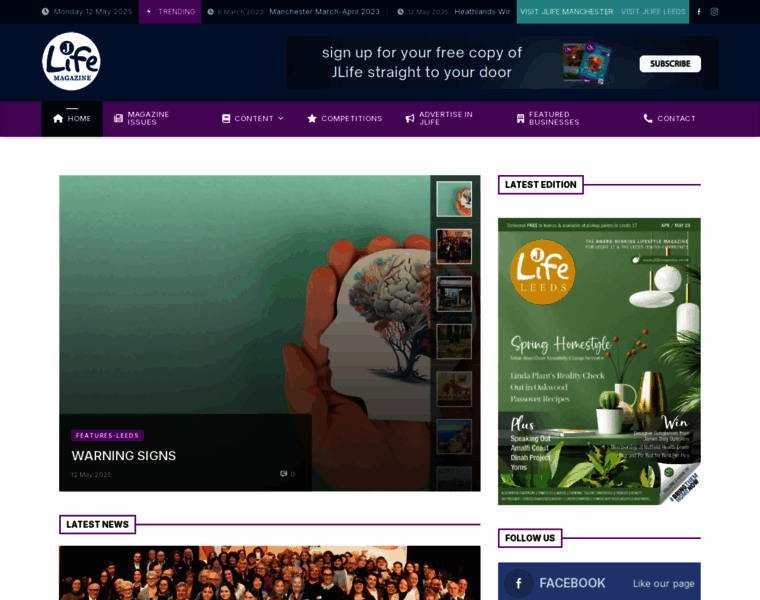Open Instagram via top bar icon
Viewport: 760px width, 600px height.
pyautogui.click(x=714, y=12)
